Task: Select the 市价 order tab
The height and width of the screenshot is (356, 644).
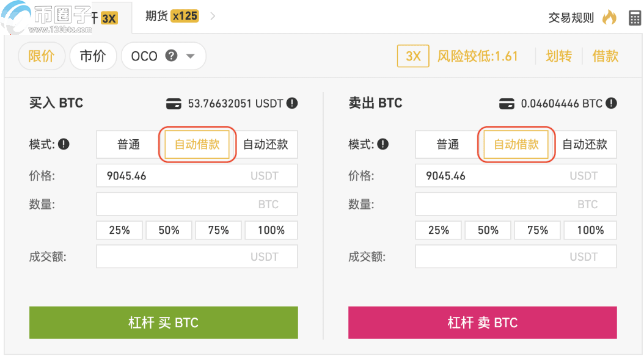Action: (93, 56)
